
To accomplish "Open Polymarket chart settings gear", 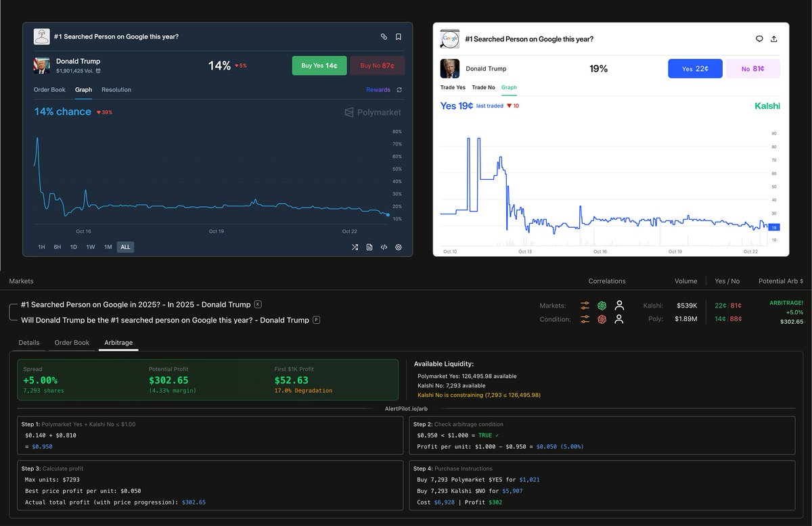I will (399, 247).
